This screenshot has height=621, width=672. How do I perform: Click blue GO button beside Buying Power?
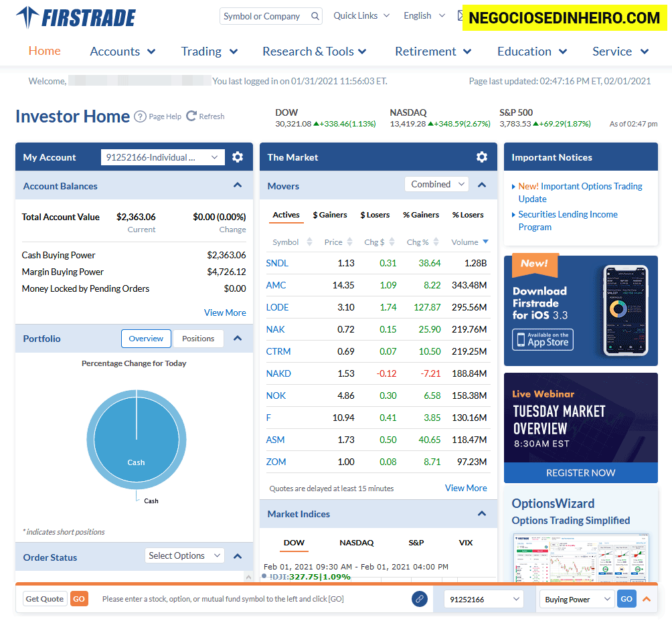click(626, 599)
